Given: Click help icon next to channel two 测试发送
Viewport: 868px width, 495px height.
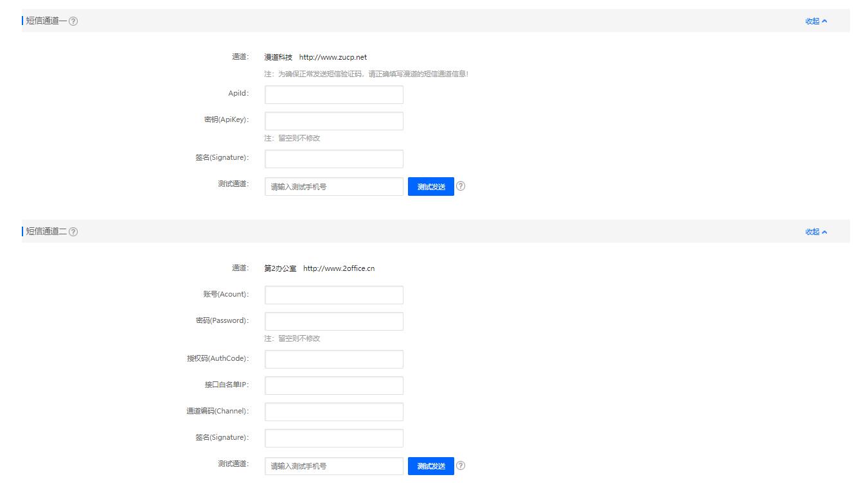Looking at the screenshot, I should coord(460,465).
